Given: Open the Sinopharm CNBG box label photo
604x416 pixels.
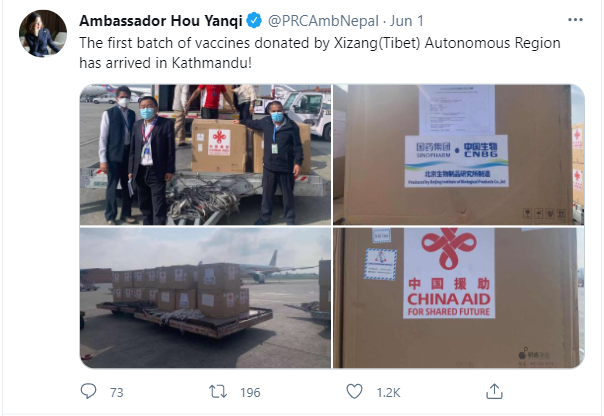Looking at the screenshot, I should click(x=459, y=154).
